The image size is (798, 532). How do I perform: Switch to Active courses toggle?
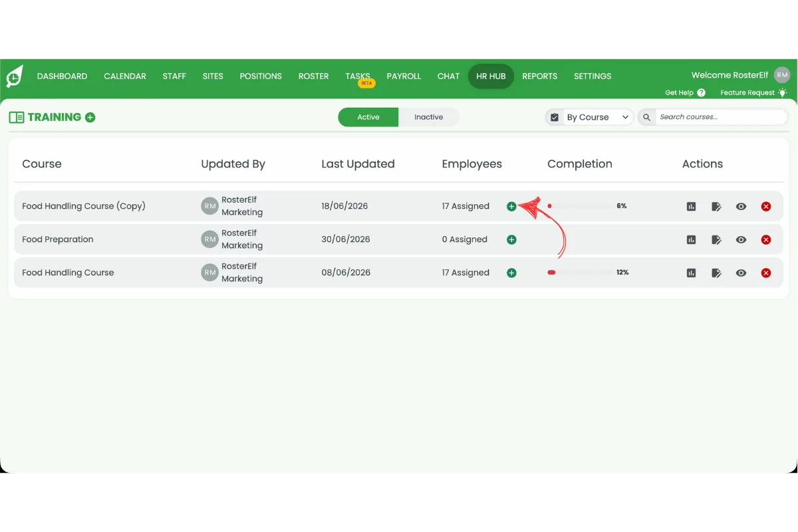[x=368, y=117]
